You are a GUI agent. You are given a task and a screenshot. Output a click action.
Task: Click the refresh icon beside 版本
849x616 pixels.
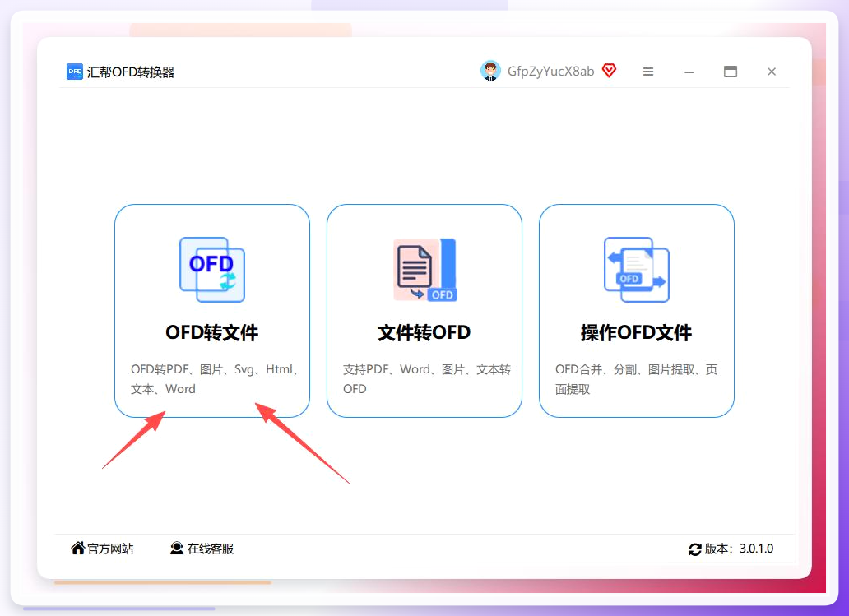pyautogui.click(x=694, y=549)
